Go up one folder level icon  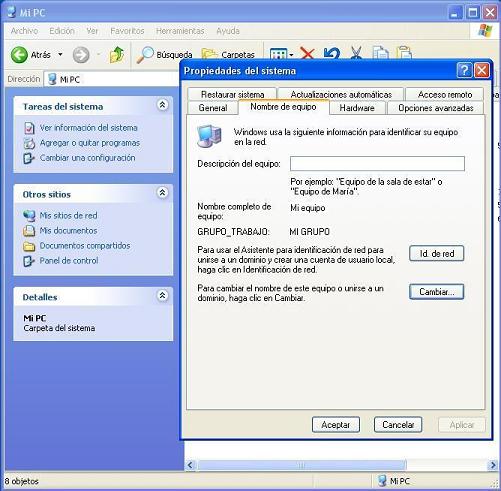click(117, 55)
